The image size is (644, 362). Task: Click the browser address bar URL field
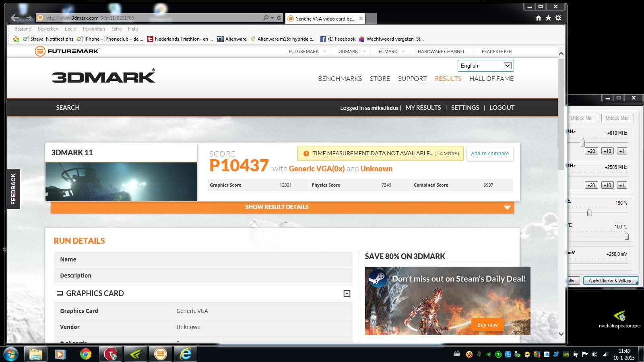[149, 18]
